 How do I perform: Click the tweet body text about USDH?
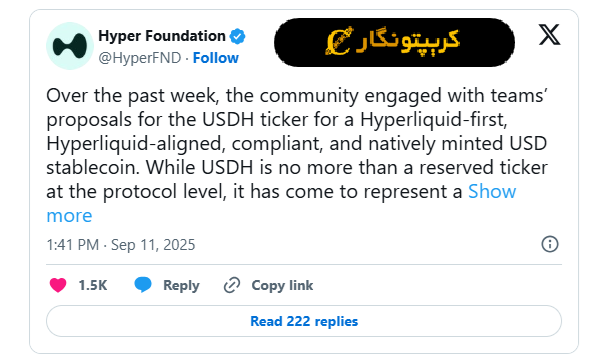tap(297, 143)
